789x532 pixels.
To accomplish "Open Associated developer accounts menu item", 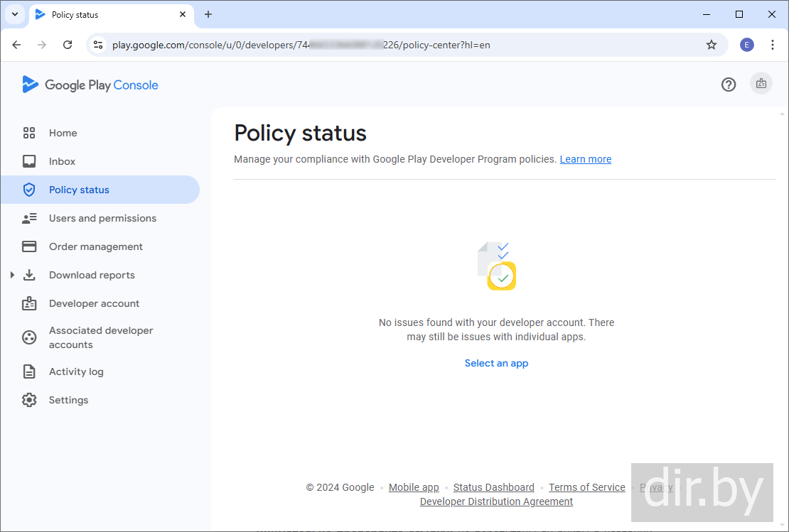I will point(100,337).
